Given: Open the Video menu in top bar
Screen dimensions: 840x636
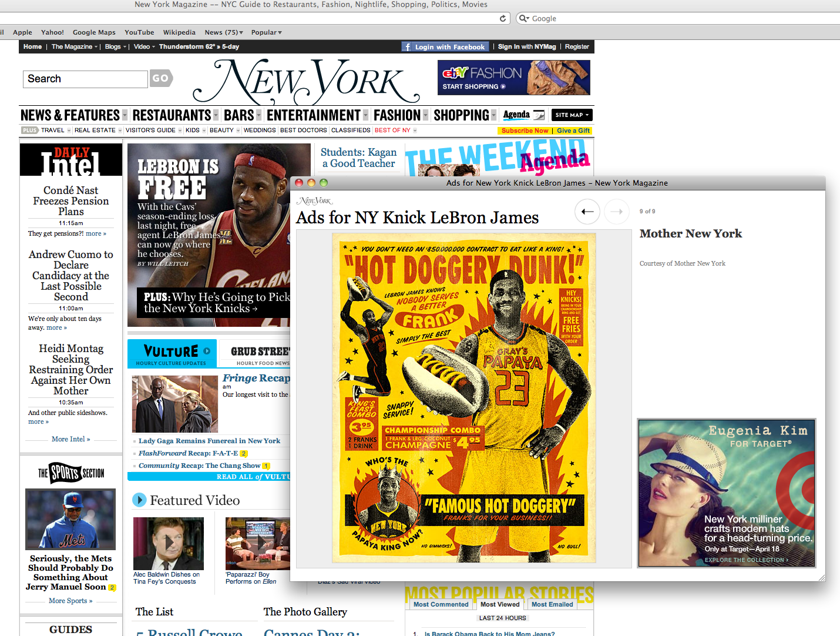Looking at the screenshot, I should (144, 47).
